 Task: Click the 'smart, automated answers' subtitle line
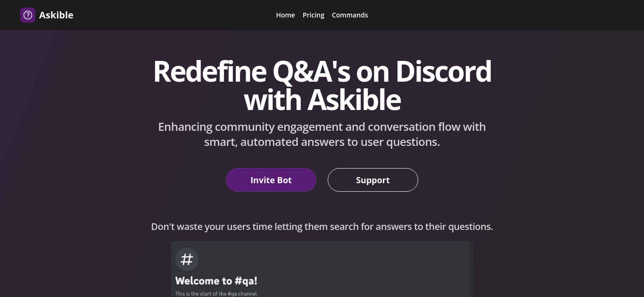pyautogui.click(x=322, y=142)
